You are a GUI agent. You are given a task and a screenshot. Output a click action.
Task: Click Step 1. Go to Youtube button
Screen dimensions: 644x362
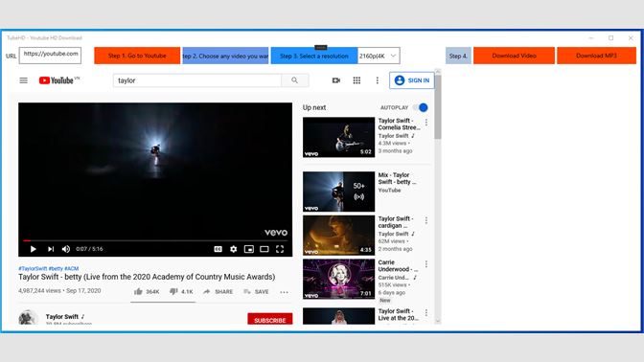pyautogui.click(x=137, y=56)
